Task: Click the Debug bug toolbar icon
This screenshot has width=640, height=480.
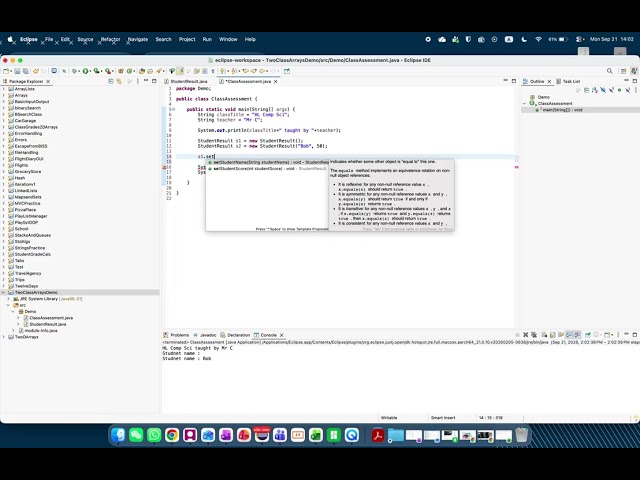Action: pyautogui.click(x=74, y=71)
